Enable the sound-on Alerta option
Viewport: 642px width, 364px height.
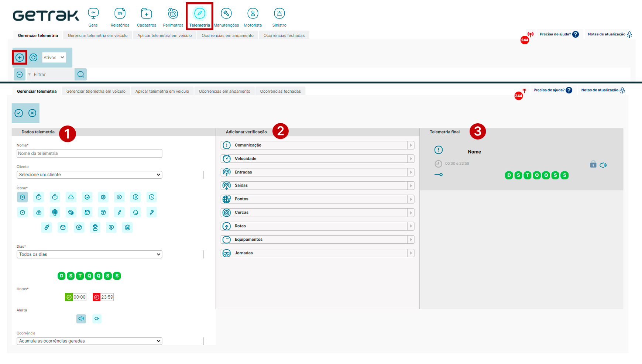tap(81, 319)
